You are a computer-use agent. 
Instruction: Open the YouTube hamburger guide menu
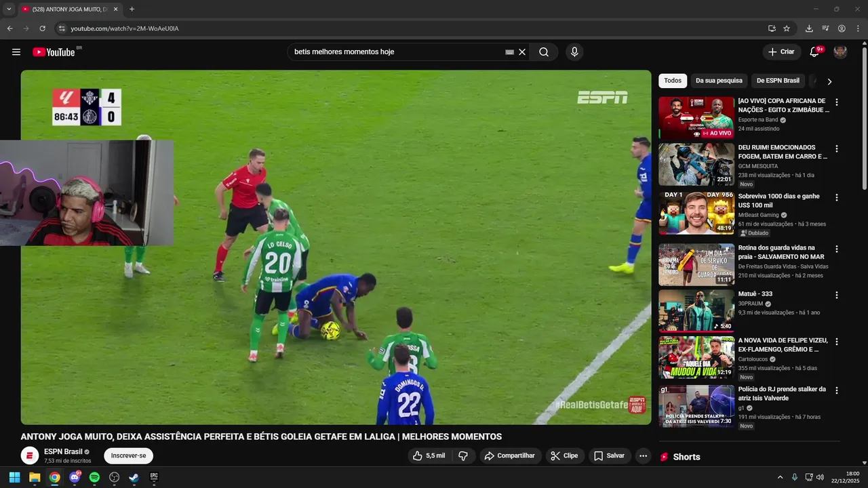[16, 52]
